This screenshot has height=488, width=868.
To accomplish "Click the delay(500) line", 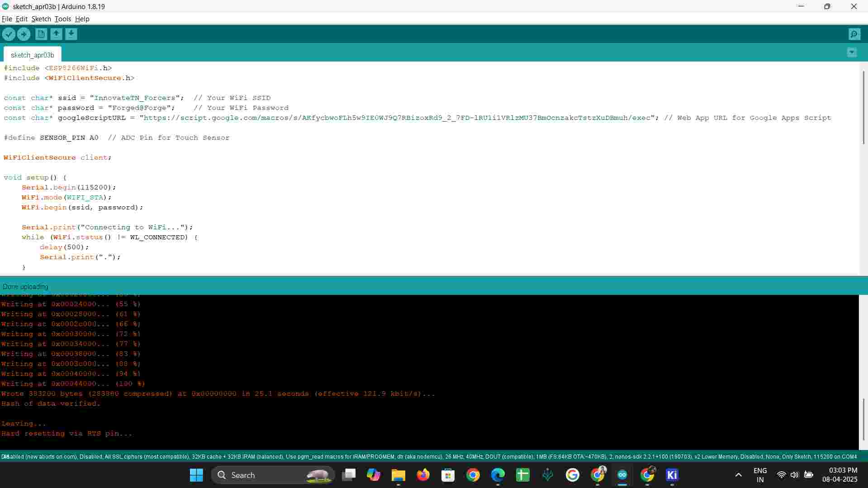I will 64,247.
